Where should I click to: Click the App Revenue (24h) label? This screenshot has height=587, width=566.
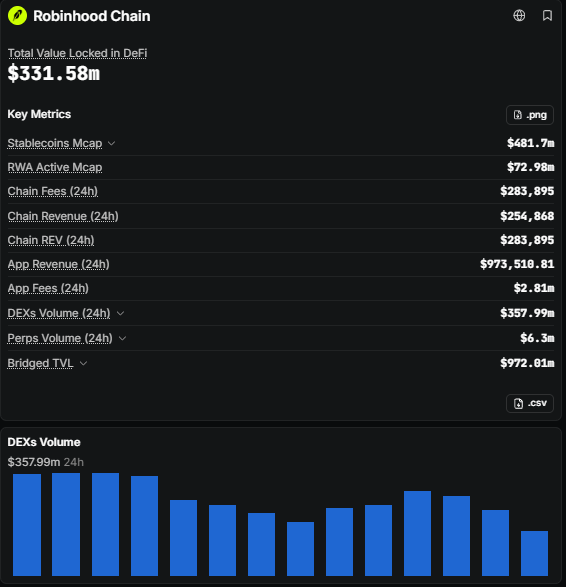pyautogui.click(x=58, y=264)
